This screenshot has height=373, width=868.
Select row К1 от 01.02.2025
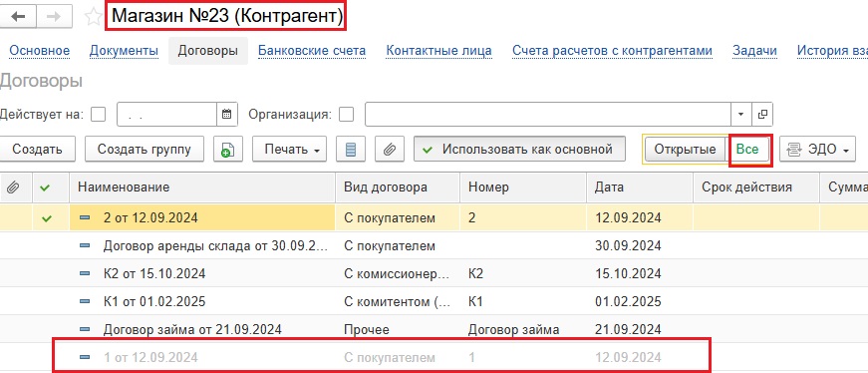click(x=434, y=301)
